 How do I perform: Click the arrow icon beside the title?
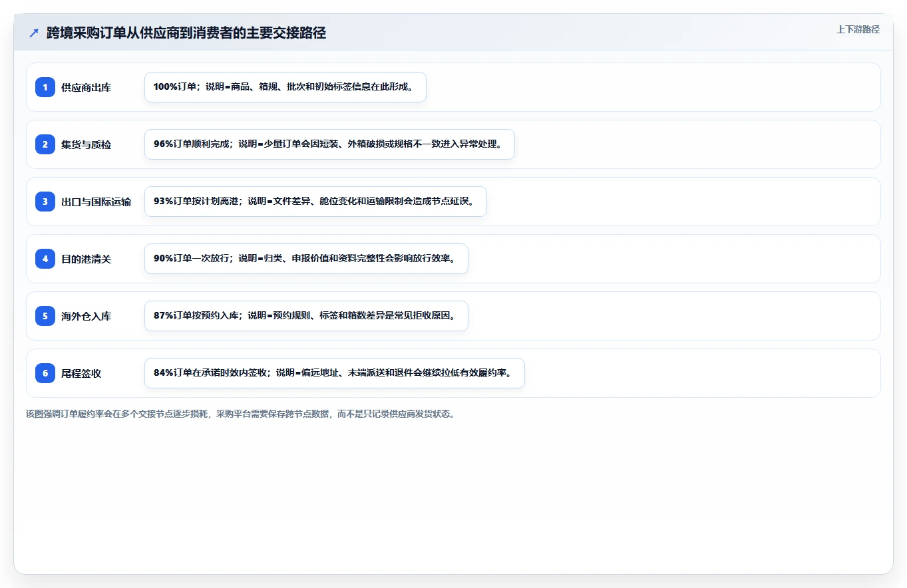pos(34,33)
